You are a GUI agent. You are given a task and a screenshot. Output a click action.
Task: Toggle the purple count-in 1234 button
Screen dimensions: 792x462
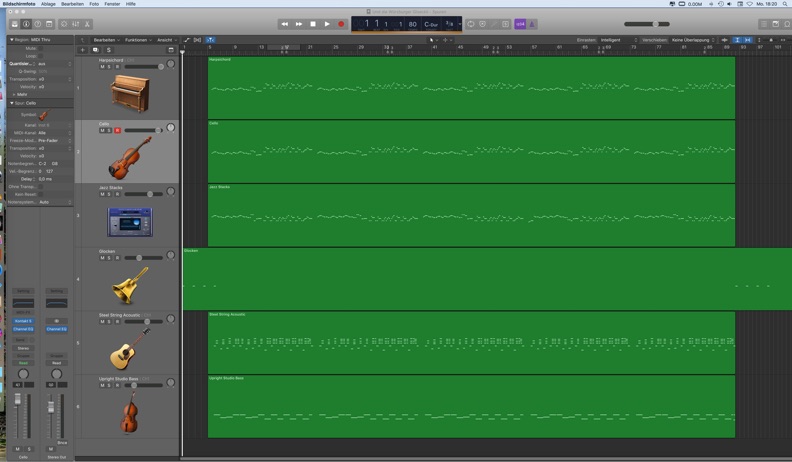(x=520, y=24)
